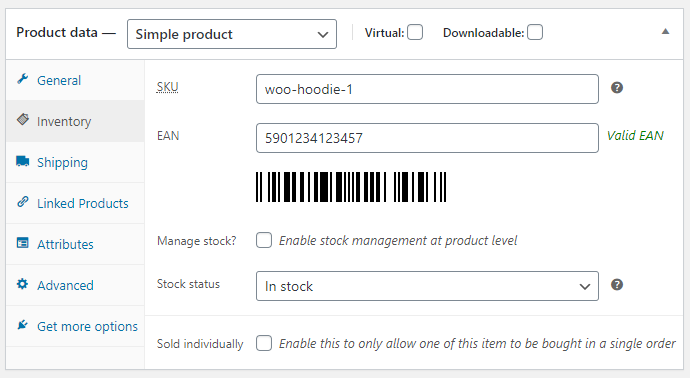Enable the Virtual checkbox
Screen dimensions: 690x378
(415, 33)
